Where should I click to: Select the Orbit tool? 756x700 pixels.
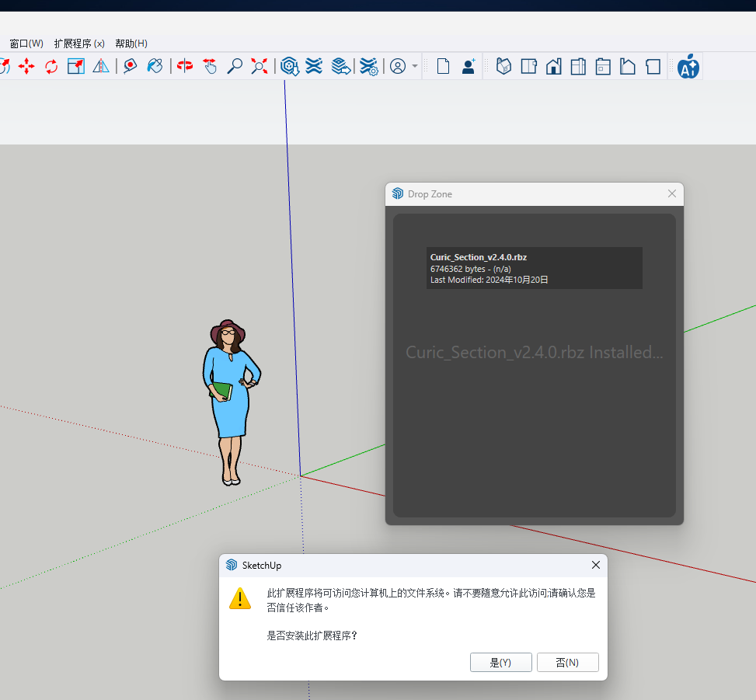tap(185, 66)
